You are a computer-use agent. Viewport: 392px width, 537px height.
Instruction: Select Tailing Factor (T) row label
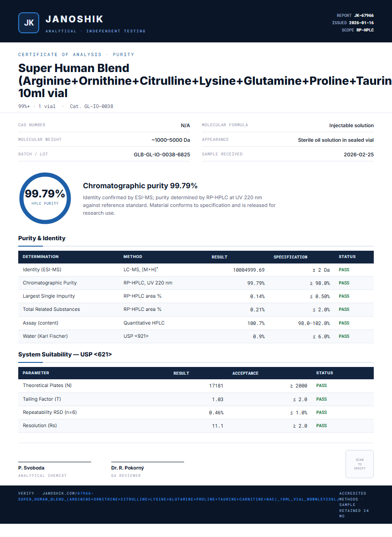point(42,399)
